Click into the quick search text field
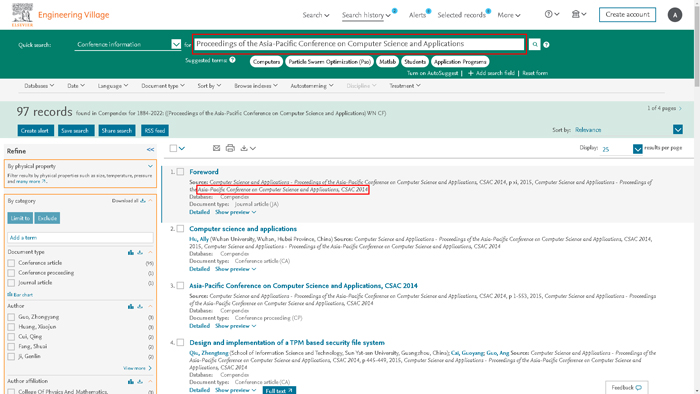 coord(359,44)
